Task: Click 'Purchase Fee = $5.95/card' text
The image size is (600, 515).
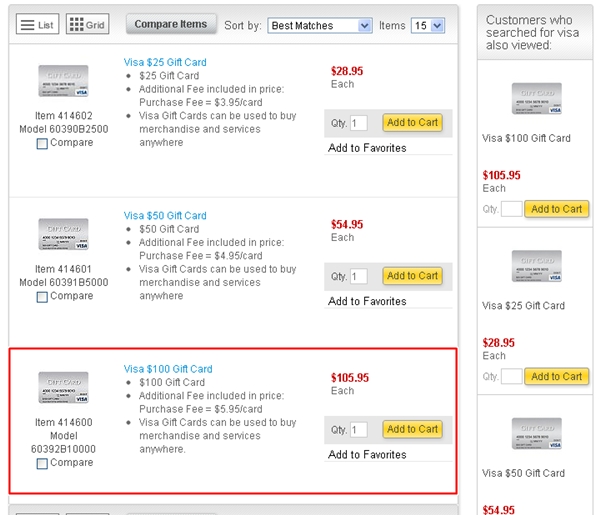Action: coord(201,409)
